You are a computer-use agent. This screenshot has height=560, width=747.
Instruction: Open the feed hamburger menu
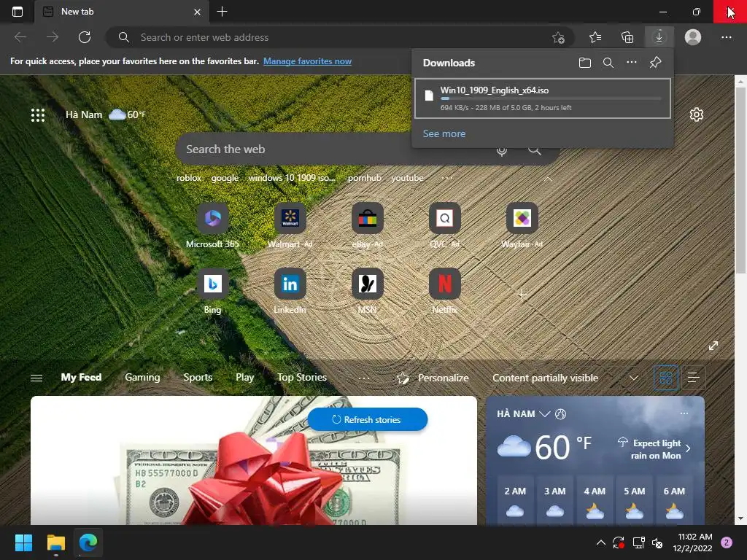coord(36,378)
